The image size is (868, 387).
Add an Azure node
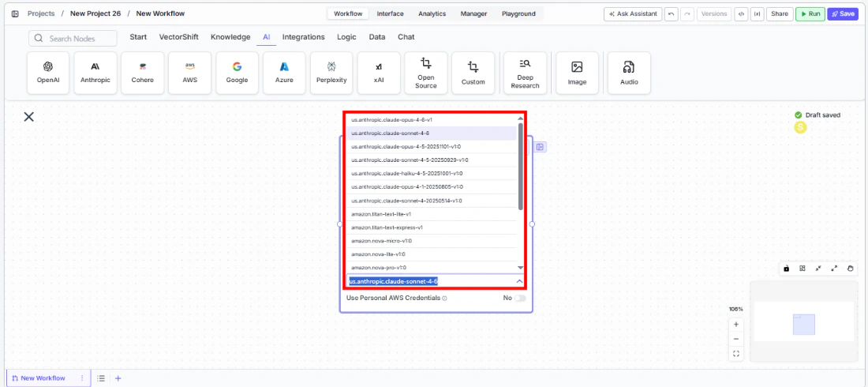click(284, 73)
